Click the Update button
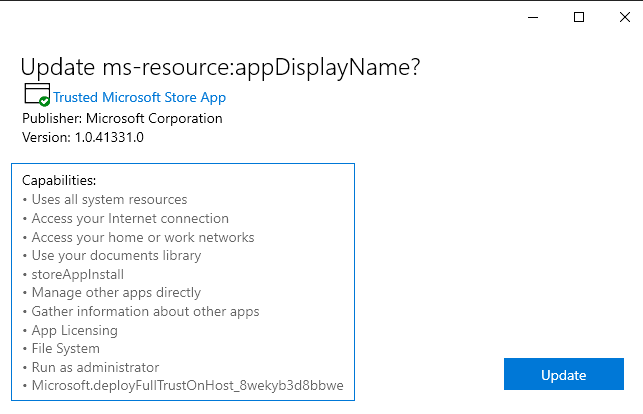Viewport: 643px width, 414px height. (563, 374)
